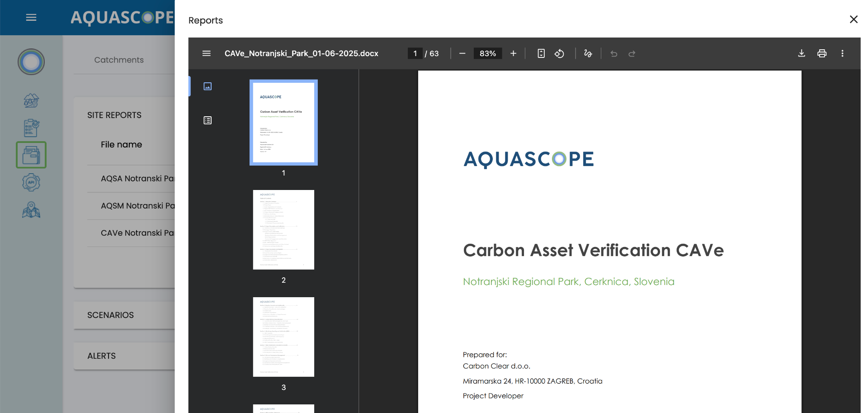Activate the draw annotation tool
The width and height of the screenshot is (868, 413).
(588, 53)
